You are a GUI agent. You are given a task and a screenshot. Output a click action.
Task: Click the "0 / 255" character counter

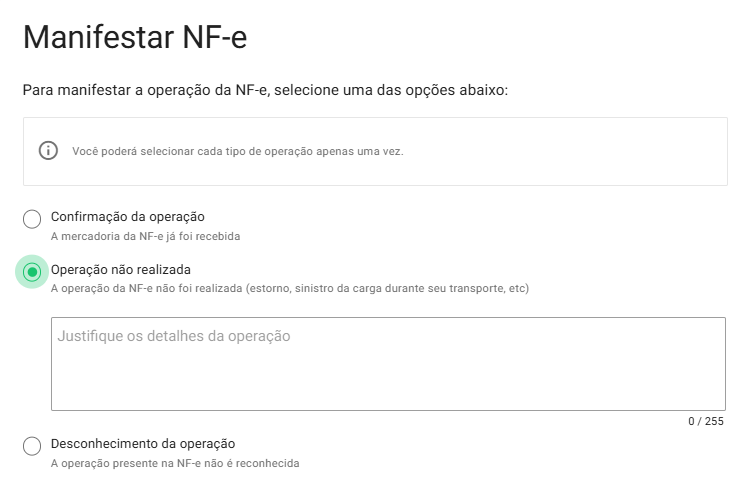[705, 421]
